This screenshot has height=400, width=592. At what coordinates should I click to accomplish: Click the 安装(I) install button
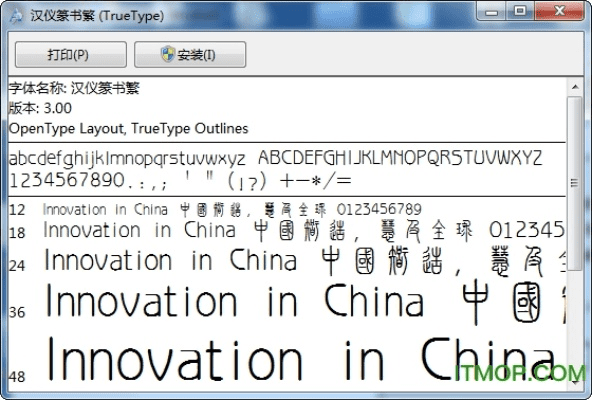(190, 55)
